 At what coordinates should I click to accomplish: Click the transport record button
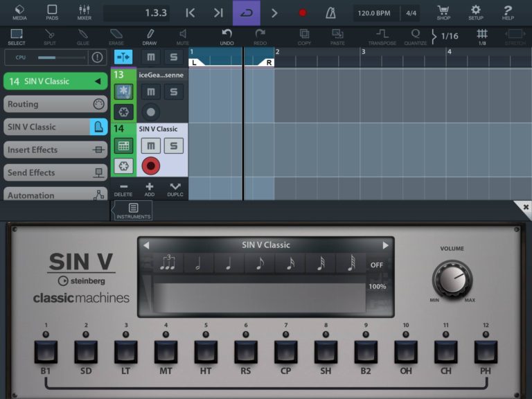tap(303, 13)
